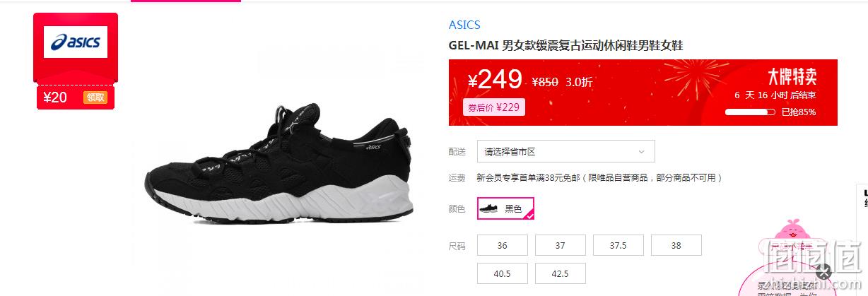Open the ASICS brand link
Image resolution: width=868 pixels, height=296 pixels.
[464, 25]
